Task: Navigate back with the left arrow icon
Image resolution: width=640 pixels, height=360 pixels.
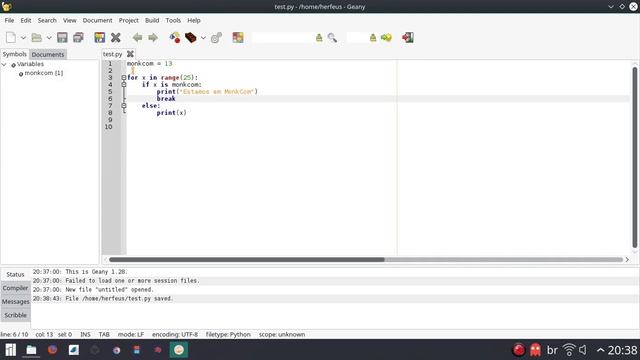Action: click(x=138, y=38)
